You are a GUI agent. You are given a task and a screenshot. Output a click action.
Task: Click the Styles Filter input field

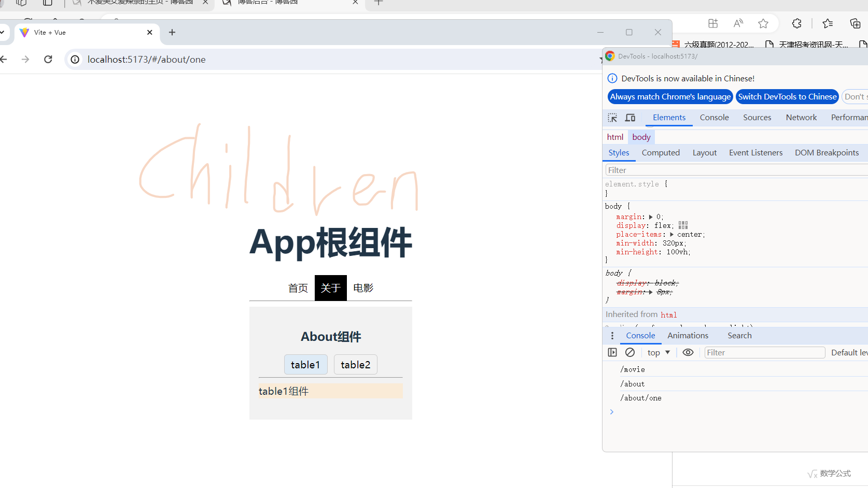coord(736,170)
